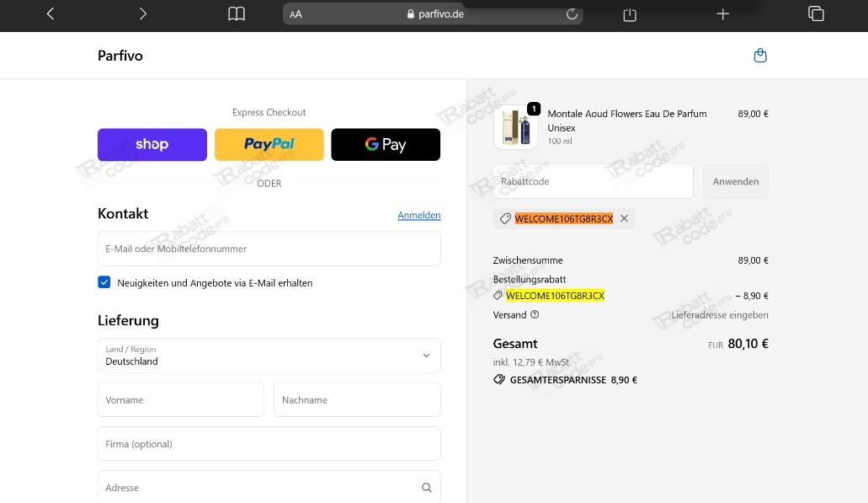Image resolution: width=868 pixels, height=503 pixels.
Task: Click the Gesamt total 80,10 € amount
Action: click(x=748, y=344)
